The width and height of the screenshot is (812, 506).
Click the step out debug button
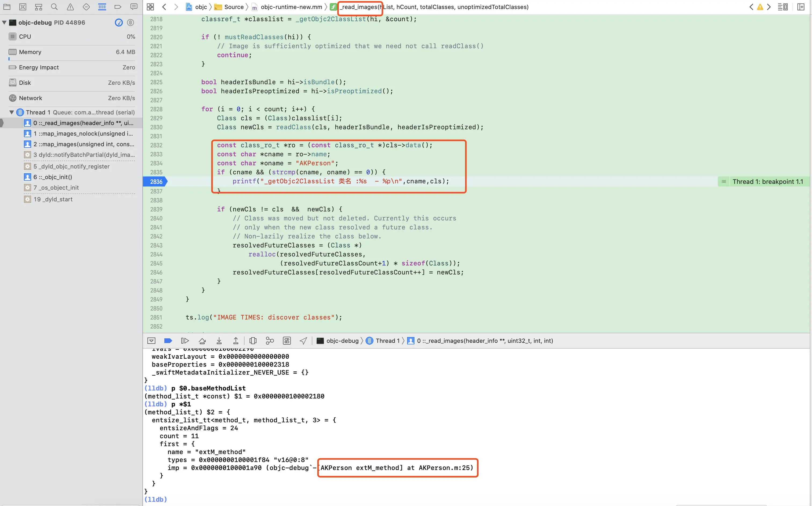[236, 341]
